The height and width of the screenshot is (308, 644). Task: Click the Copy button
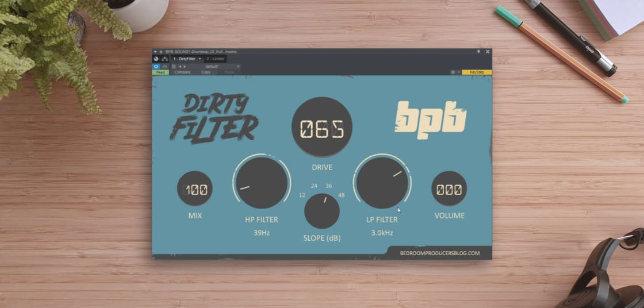(206, 72)
